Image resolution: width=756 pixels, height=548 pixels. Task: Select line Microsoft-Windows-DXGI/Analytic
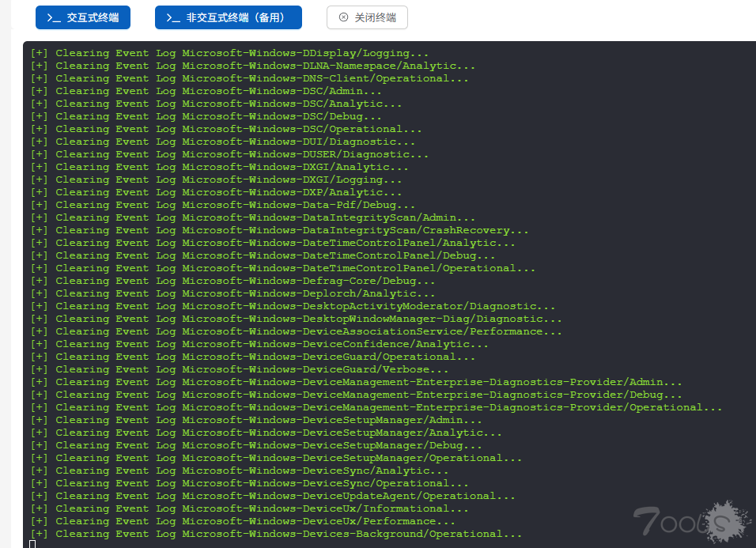tap(219, 167)
